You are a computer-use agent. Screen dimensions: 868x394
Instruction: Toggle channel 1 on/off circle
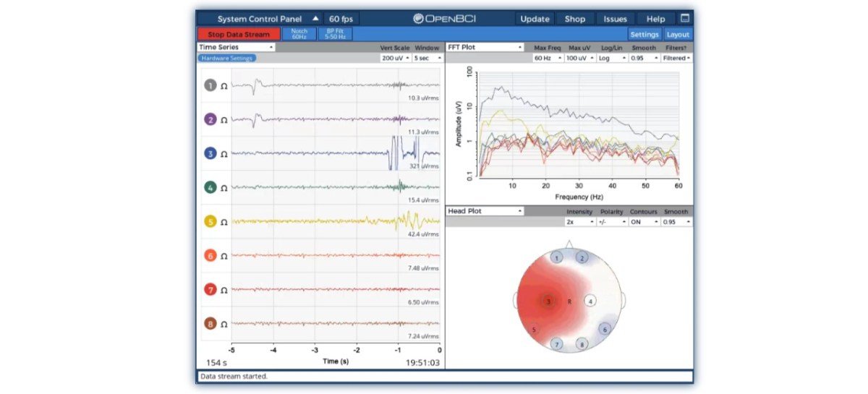coord(210,86)
